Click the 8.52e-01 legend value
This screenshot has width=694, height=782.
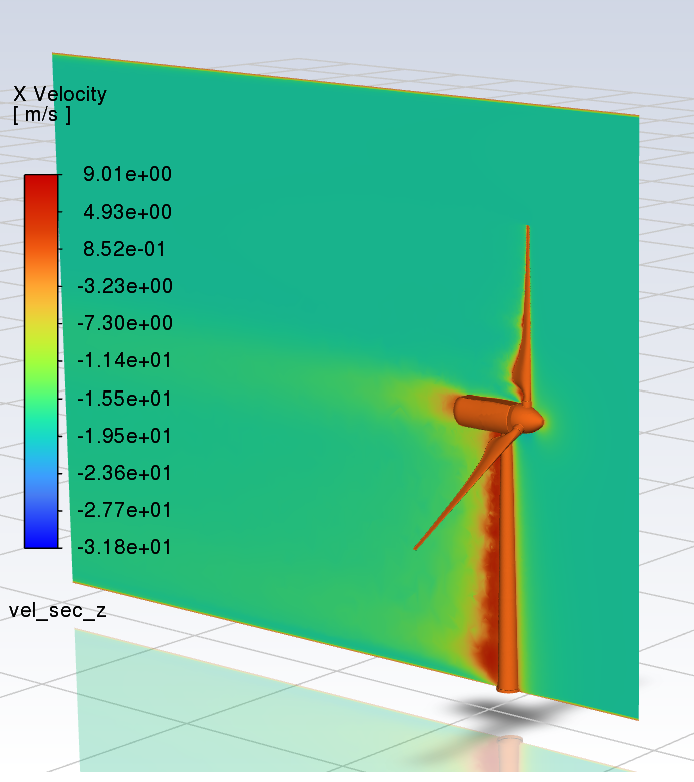pos(124,249)
